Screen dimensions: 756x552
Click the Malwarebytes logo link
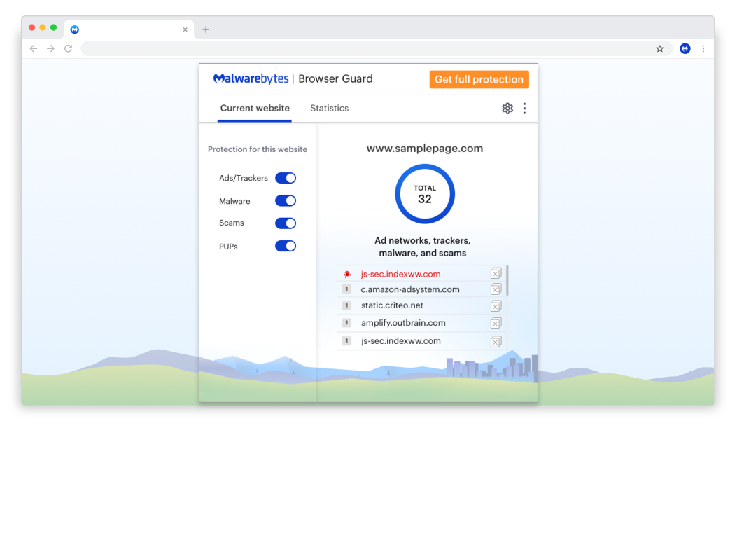[x=251, y=79]
